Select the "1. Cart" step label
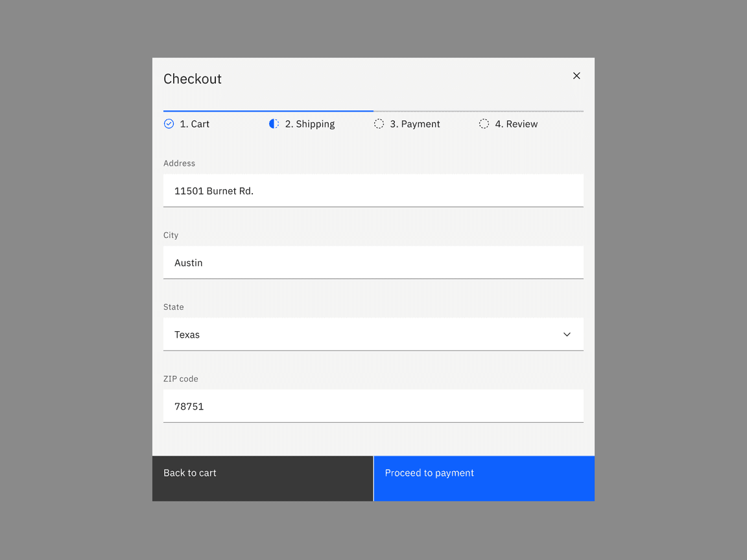This screenshot has height=560, width=747. [x=195, y=124]
